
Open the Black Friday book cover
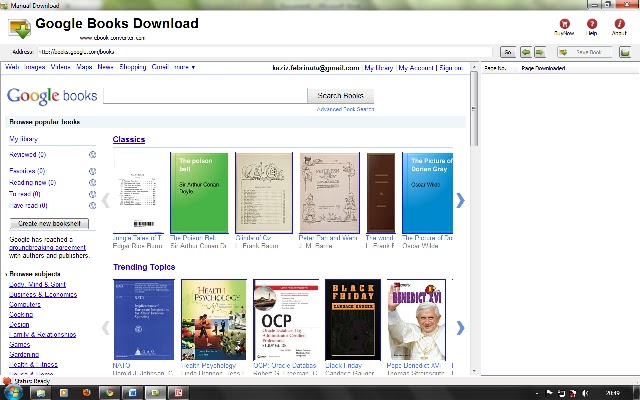click(x=353, y=320)
